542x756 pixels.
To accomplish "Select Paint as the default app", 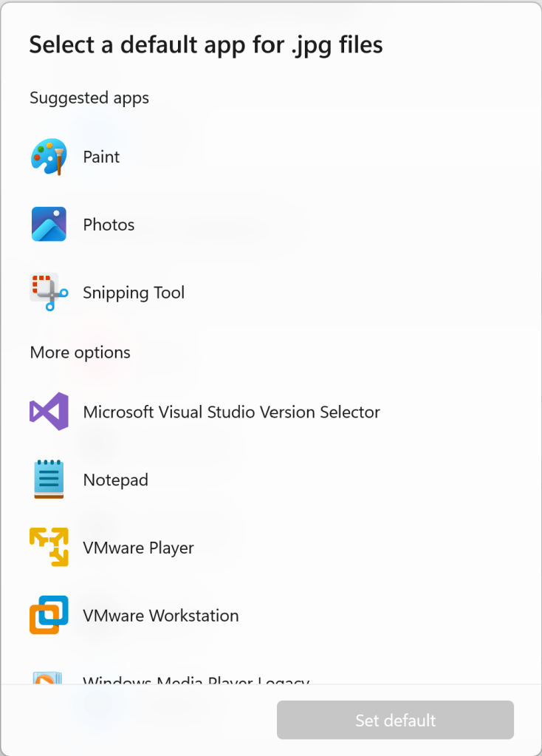I will click(271, 157).
